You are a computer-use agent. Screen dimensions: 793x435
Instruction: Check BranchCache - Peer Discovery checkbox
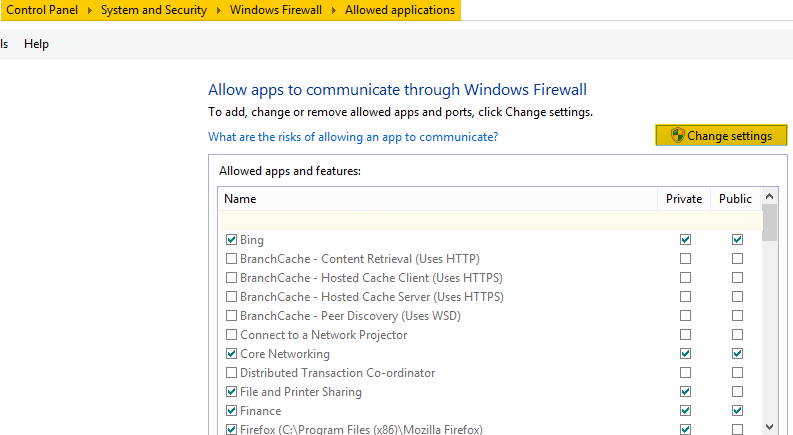232,316
